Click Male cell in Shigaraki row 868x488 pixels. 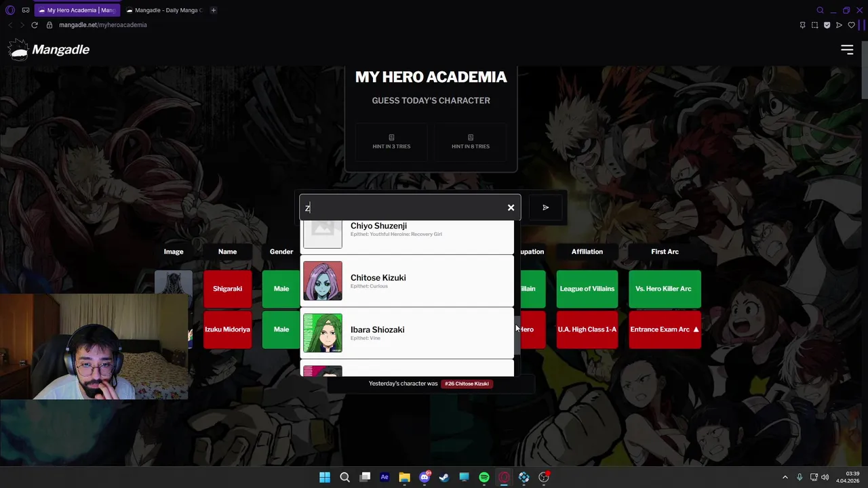coord(281,289)
